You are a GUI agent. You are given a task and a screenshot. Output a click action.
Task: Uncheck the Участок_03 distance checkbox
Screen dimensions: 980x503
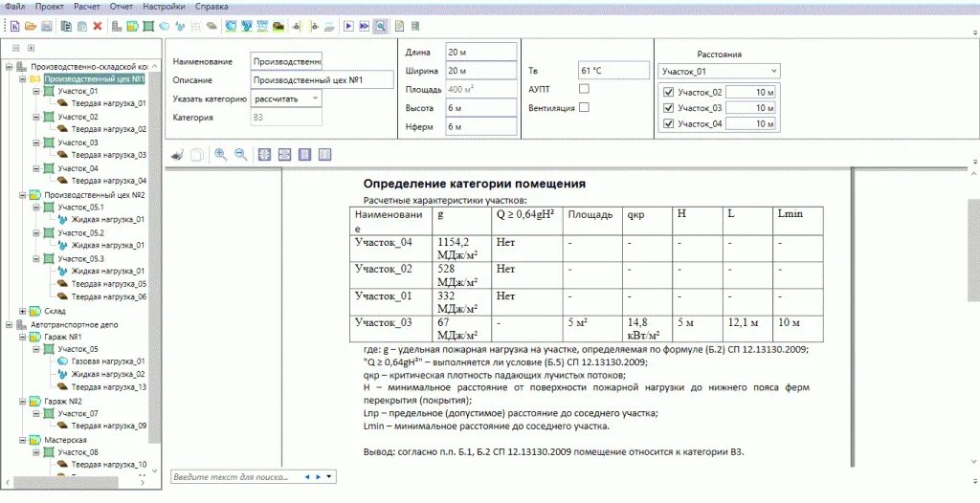tap(668, 108)
